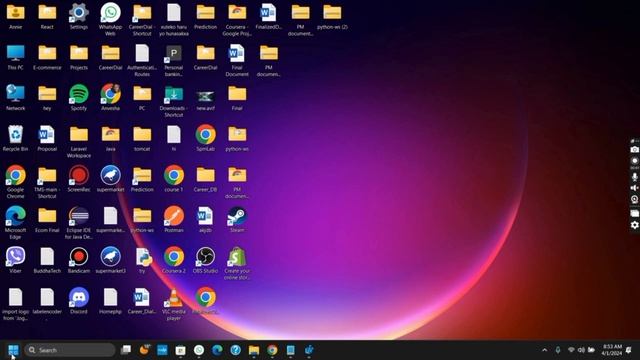
Task: Toggle the microphone on the side toolbar
Action: click(x=634, y=177)
